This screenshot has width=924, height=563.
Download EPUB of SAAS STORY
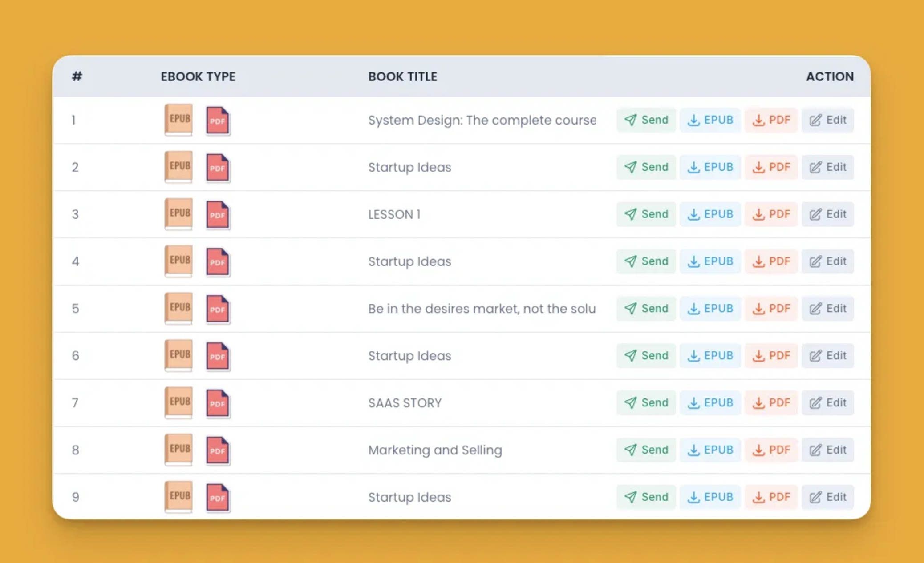pyautogui.click(x=710, y=403)
